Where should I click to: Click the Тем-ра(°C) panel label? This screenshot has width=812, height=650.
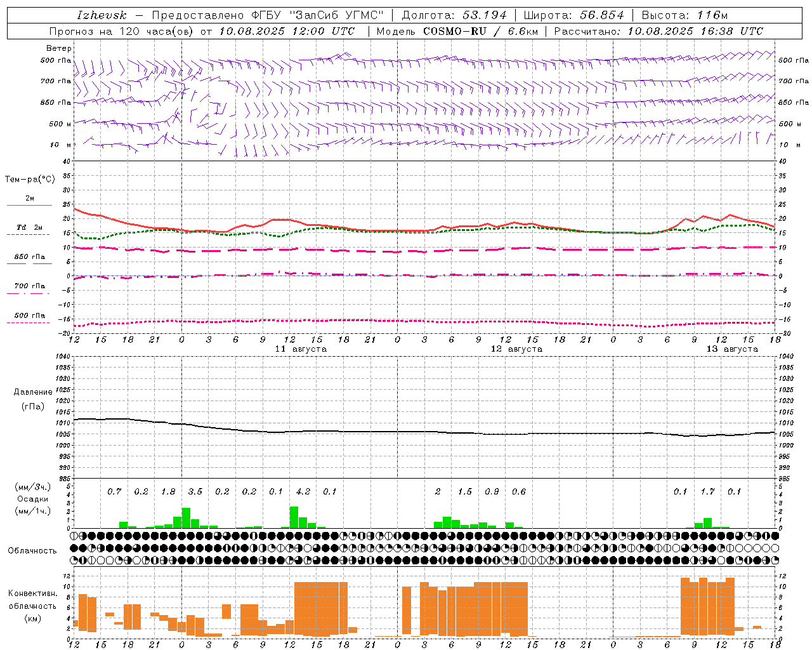(x=30, y=180)
